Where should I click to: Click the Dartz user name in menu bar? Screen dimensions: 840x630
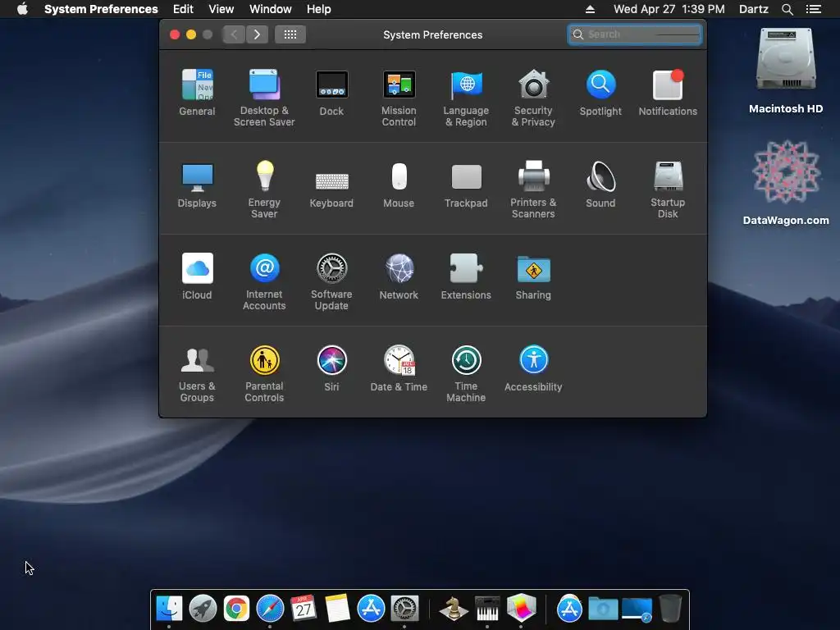(753, 8)
